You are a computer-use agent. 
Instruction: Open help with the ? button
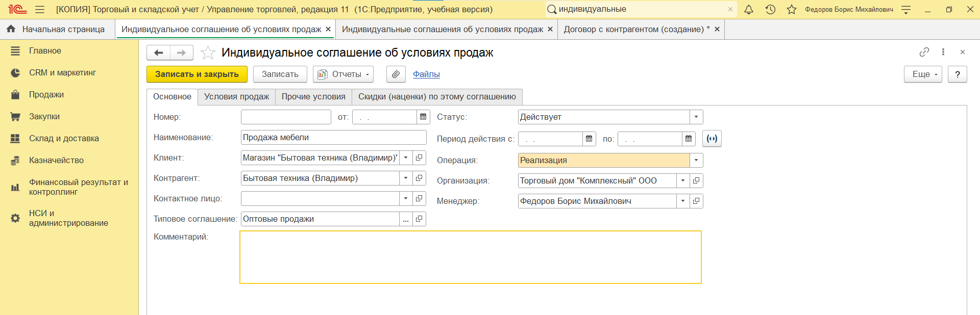[958, 74]
